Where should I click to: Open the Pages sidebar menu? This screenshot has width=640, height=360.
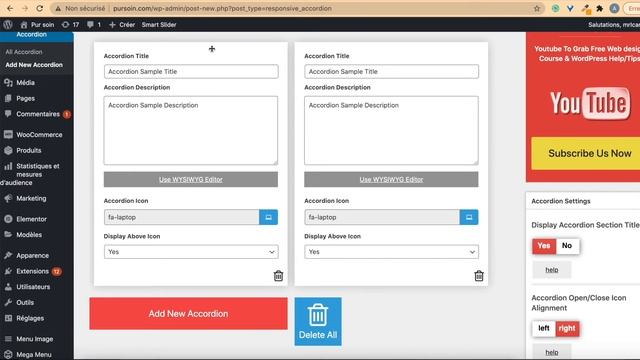pos(25,98)
